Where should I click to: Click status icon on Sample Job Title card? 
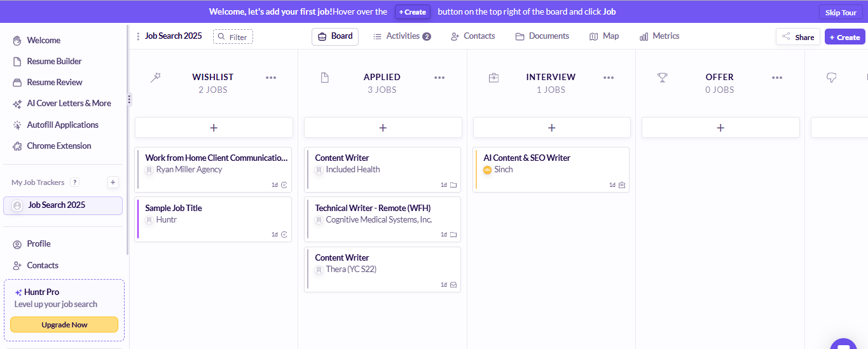click(x=284, y=235)
